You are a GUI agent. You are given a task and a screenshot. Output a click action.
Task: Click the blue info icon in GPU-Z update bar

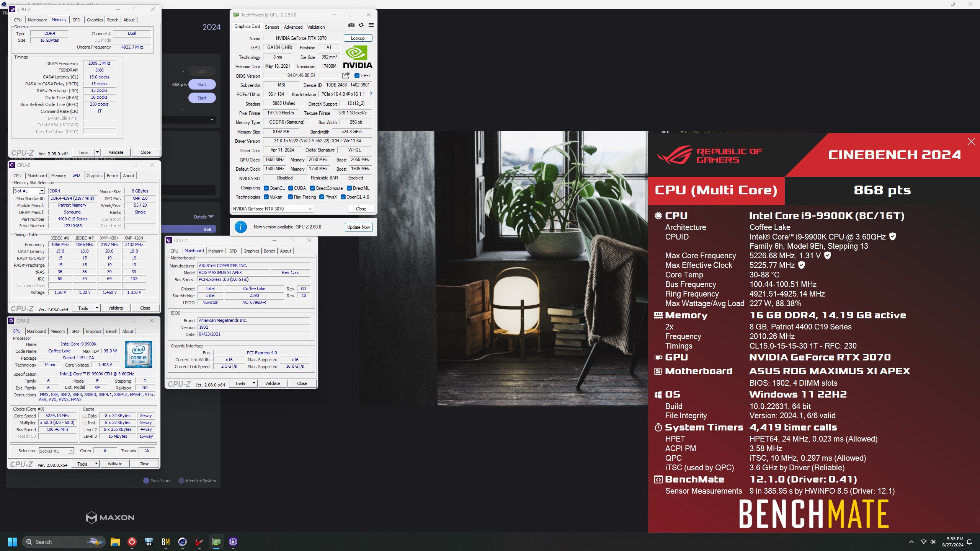pyautogui.click(x=240, y=227)
